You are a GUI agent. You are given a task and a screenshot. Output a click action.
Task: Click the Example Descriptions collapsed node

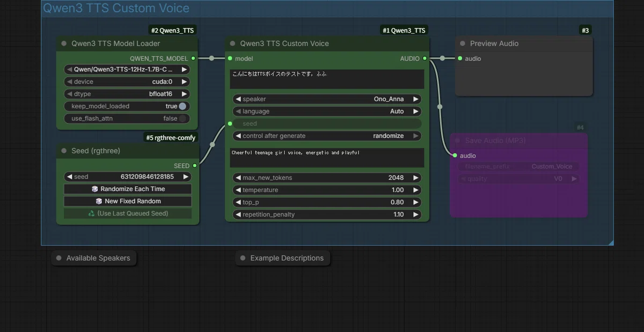click(x=282, y=258)
